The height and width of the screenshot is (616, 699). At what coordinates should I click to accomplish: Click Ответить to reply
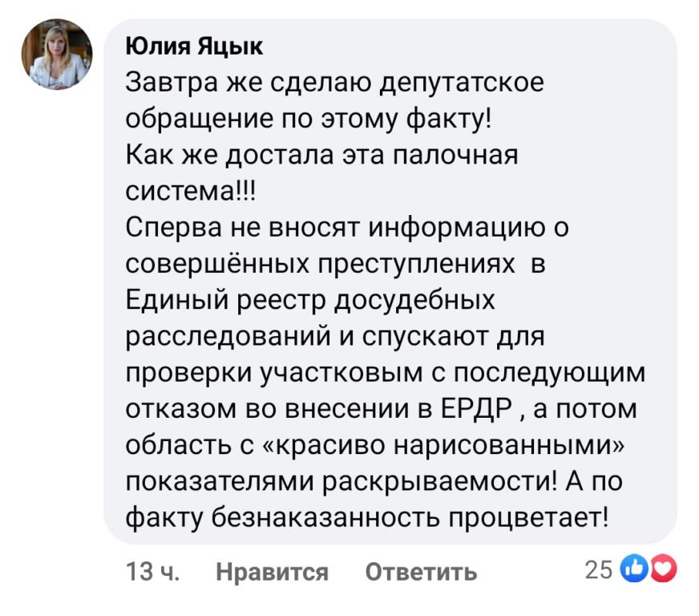coord(421,571)
